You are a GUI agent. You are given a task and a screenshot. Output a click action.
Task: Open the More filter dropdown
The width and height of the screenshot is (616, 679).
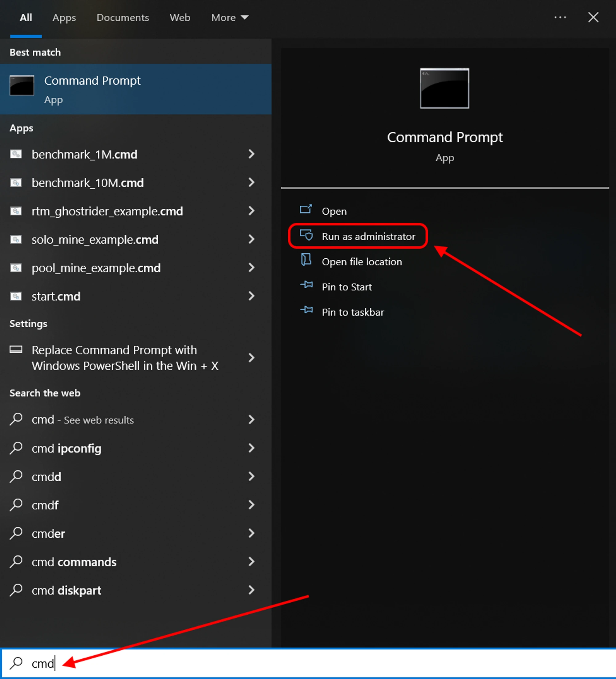click(230, 18)
